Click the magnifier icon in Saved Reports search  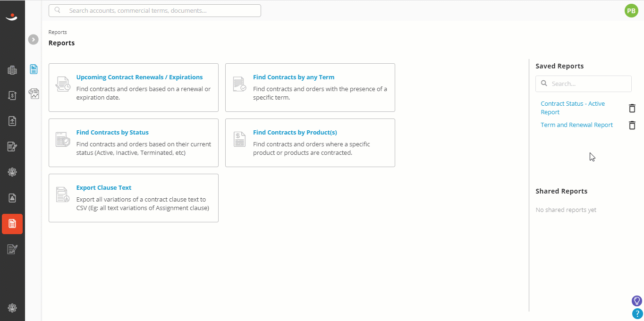pyautogui.click(x=544, y=84)
